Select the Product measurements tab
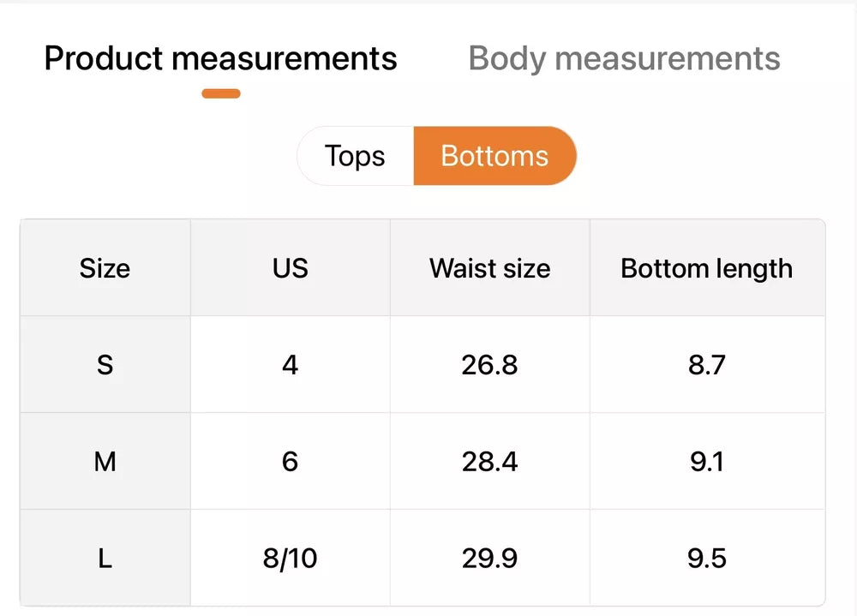Screen dimensions: 857x616 tap(221, 58)
